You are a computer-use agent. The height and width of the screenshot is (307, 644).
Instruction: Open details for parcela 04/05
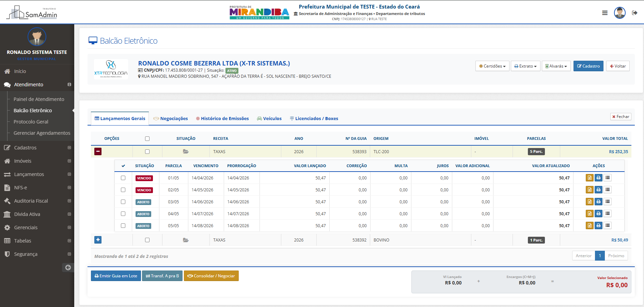[x=590, y=214]
